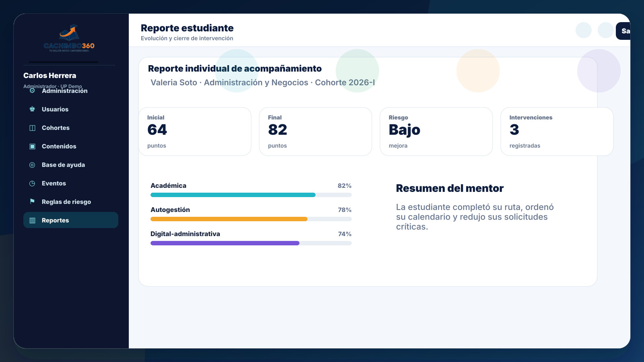Click the Contenidos sidebar icon

click(32, 146)
